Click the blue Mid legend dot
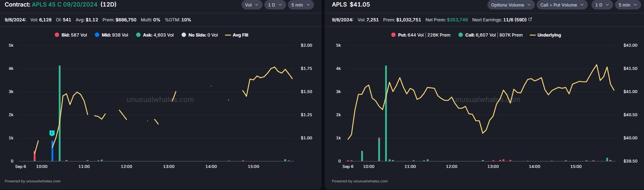 coord(97,35)
